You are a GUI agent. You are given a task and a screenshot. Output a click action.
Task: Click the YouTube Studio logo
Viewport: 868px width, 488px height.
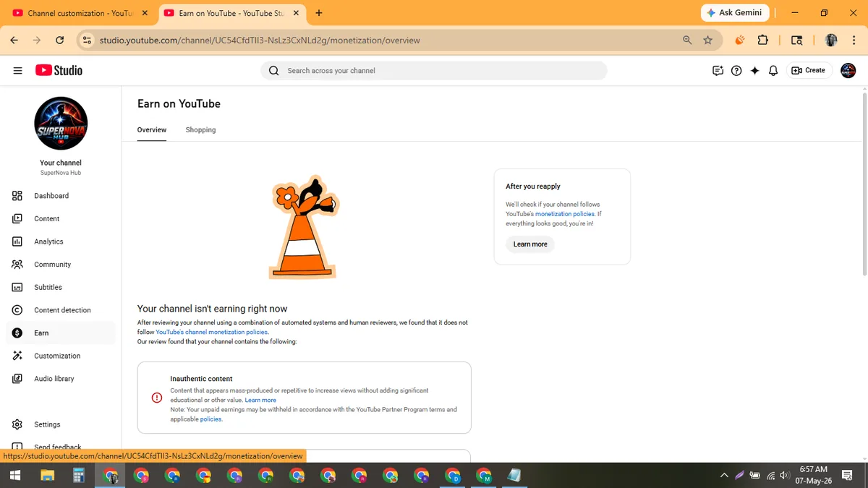coord(59,70)
